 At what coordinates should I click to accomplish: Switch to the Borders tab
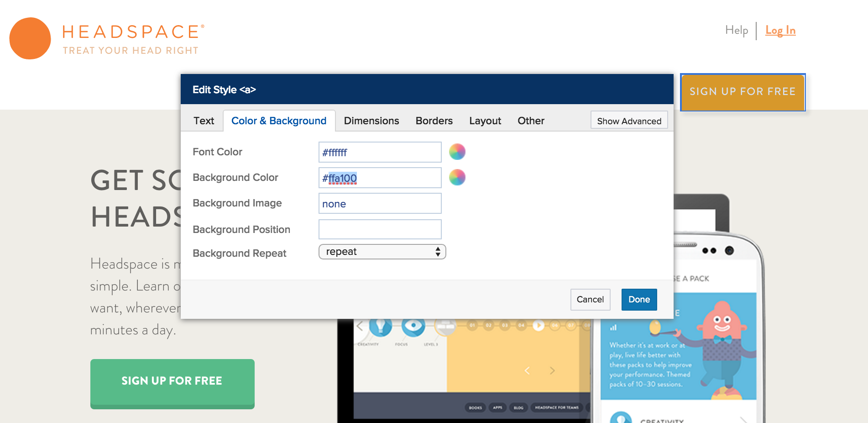[434, 121]
